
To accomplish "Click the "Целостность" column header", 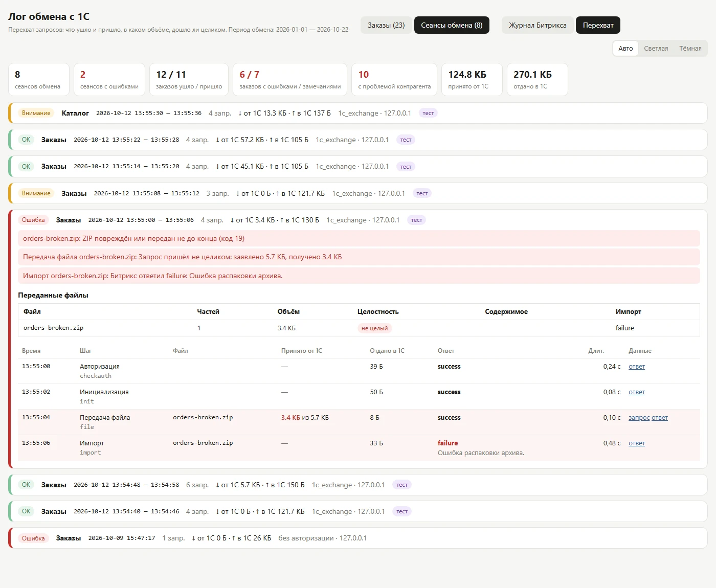I will click(378, 312).
